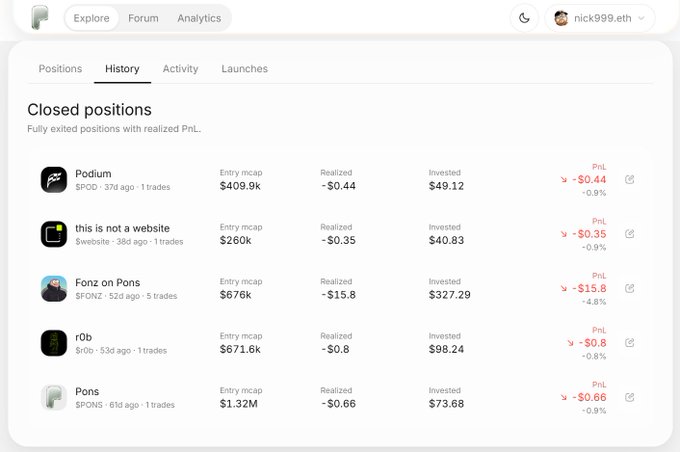The image size is (680, 452).
Task: Switch to the Explore nav item
Action: (x=92, y=18)
